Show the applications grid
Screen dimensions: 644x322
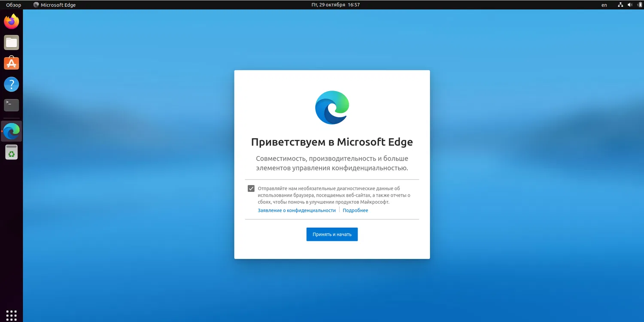[12, 315]
